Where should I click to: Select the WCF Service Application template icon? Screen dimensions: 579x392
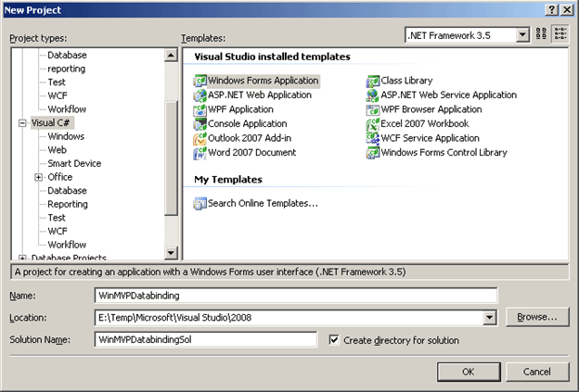[x=373, y=138]
